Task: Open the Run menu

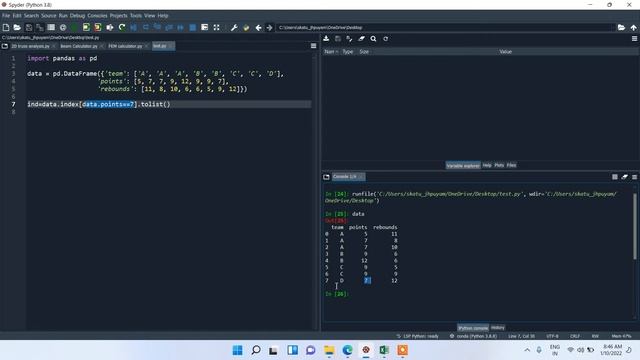Action: [x=63, y=16]
